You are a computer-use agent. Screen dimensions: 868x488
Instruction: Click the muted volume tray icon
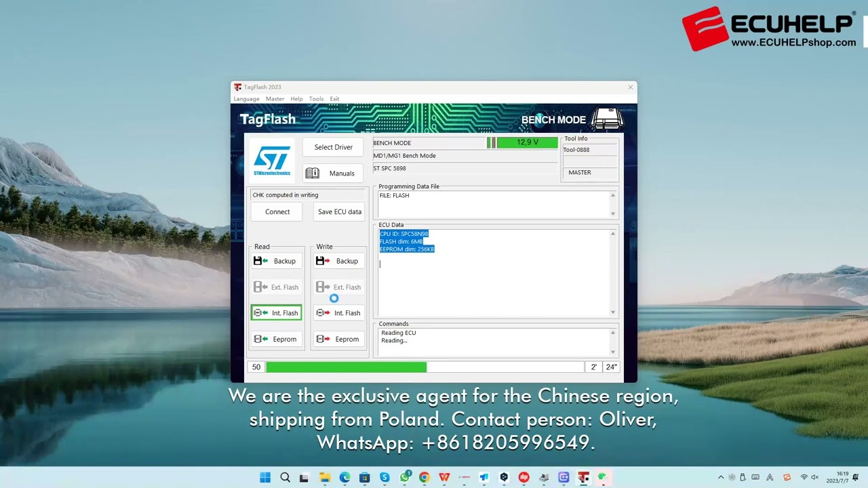click(815, 477)
